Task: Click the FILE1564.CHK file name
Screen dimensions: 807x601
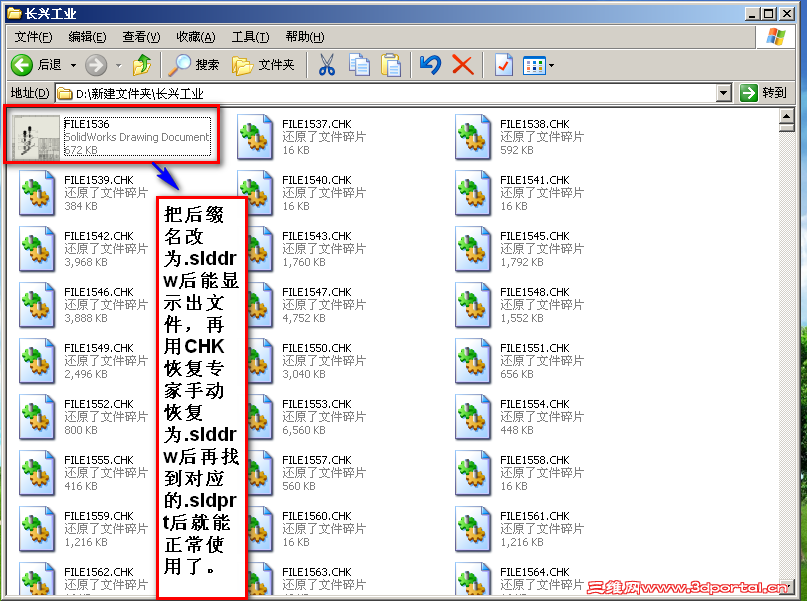Action: pos(535,572)
